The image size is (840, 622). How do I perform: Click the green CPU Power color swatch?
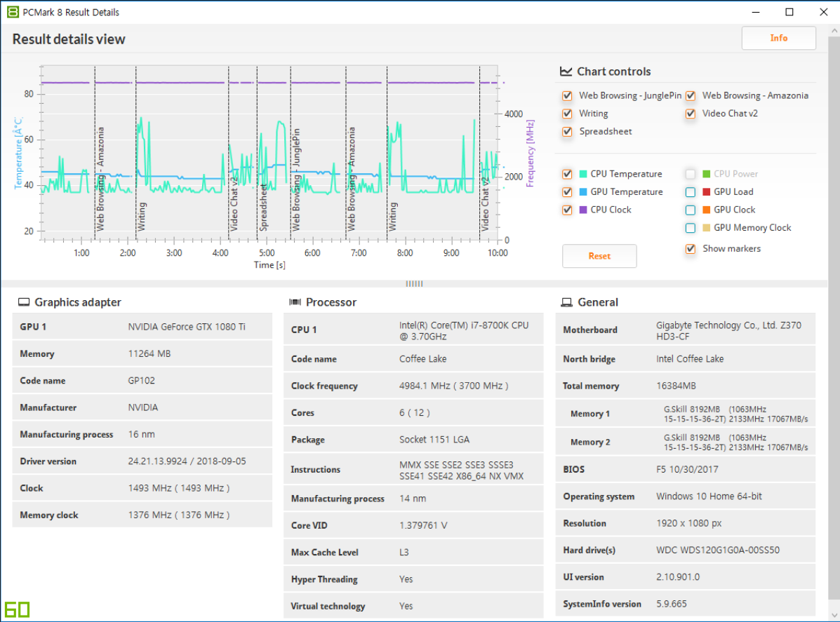(707, 174)
